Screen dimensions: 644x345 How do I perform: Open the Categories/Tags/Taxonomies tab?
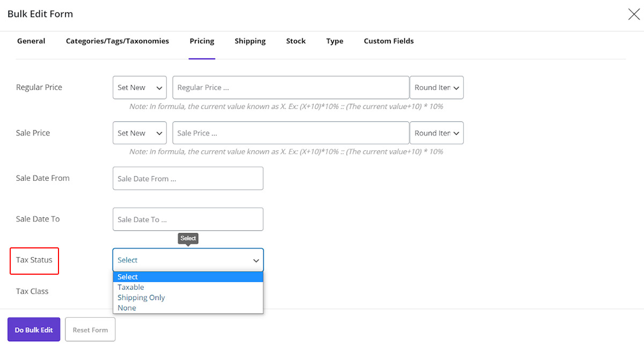117,41
